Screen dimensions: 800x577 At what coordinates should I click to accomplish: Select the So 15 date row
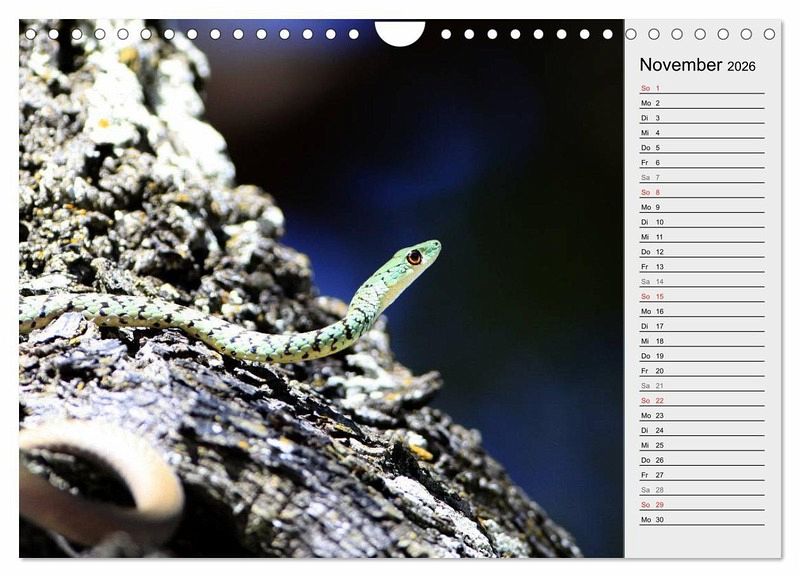click(702, 296)
